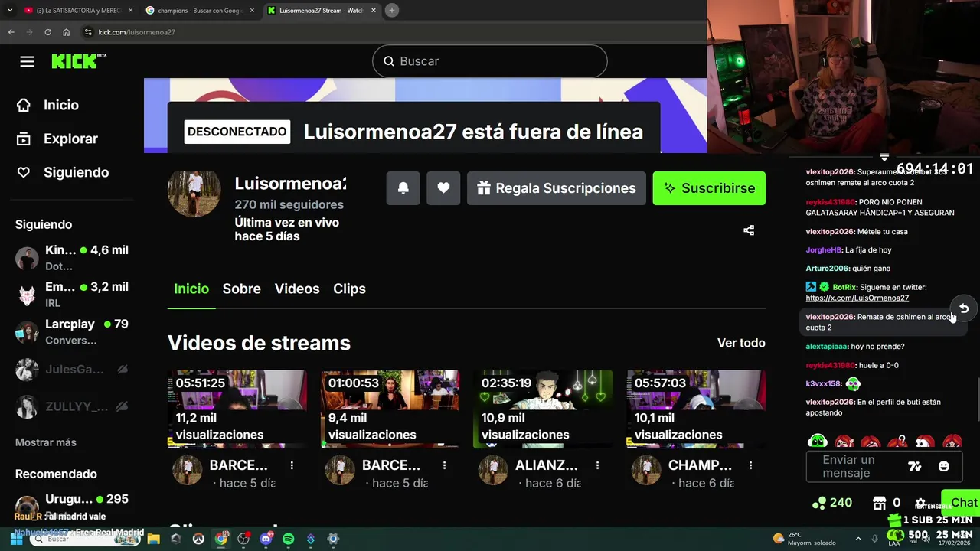Open Windows Start button
This screenshot has height=551, width=980.
click(16, 539)
